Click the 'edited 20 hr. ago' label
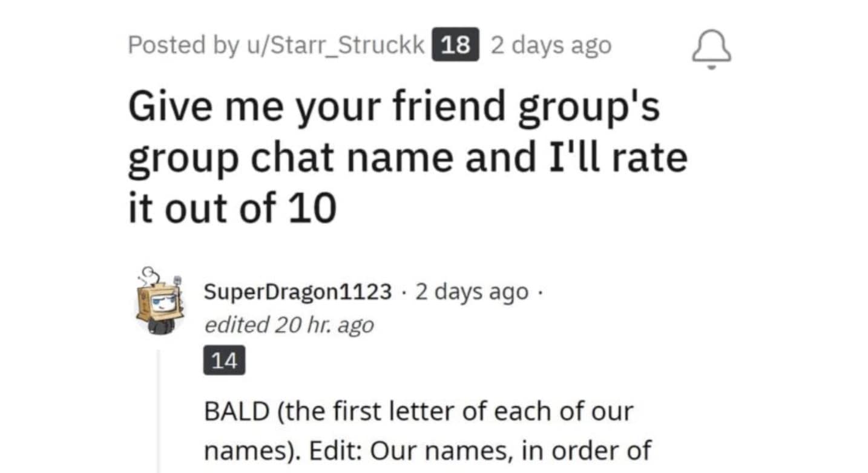 coord(289,325)
